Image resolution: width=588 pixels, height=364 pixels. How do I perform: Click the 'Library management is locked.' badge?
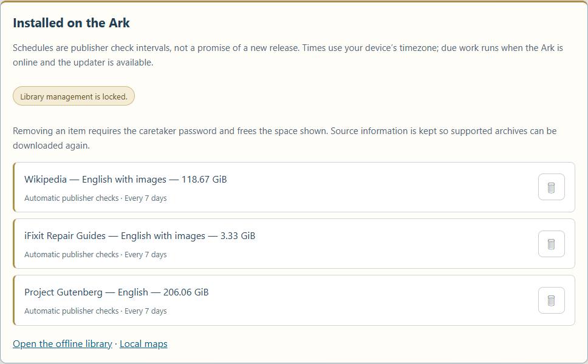(74, 96)
